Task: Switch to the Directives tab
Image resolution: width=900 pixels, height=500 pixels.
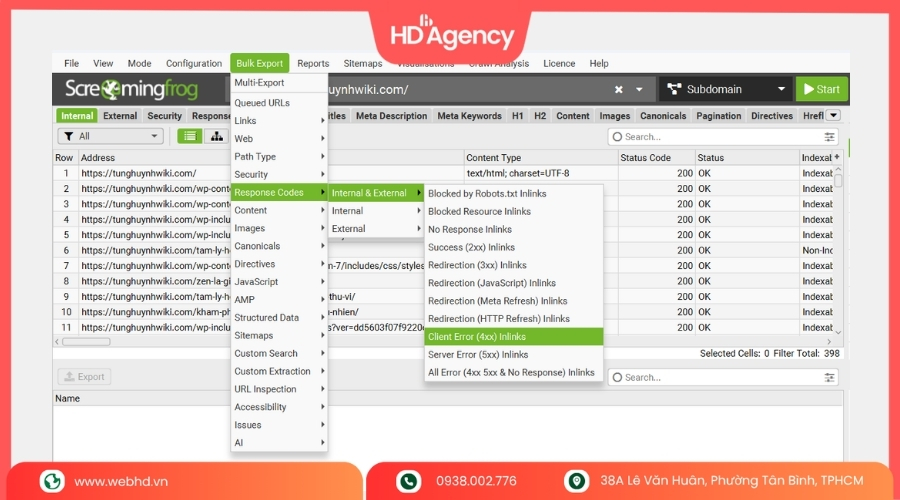Action: tap(771, 115)
